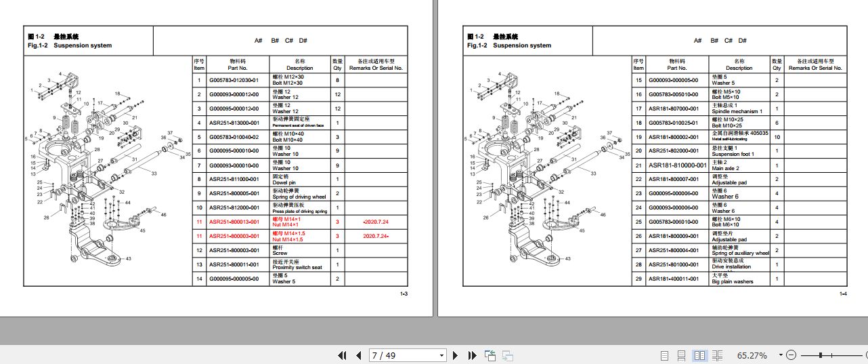Switch to continuous facing view
The width and height of the screenshot is (868, 364).
(x=718, y=355)
